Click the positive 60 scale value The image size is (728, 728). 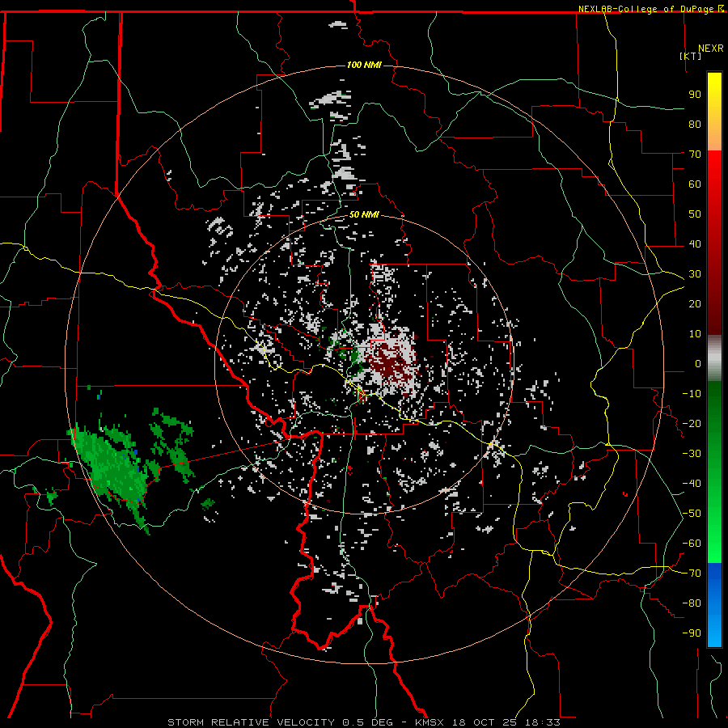tap(695, 184)
